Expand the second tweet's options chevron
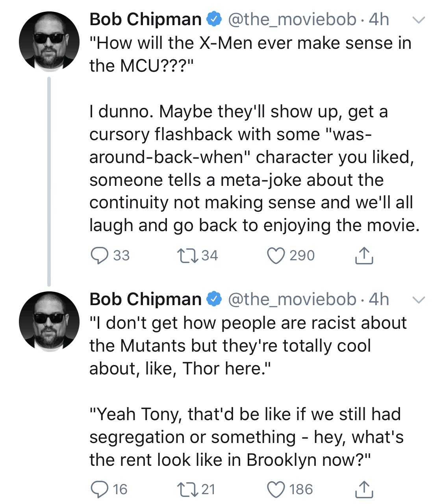This screenshot has height=504, width=443. click(418, 300)
